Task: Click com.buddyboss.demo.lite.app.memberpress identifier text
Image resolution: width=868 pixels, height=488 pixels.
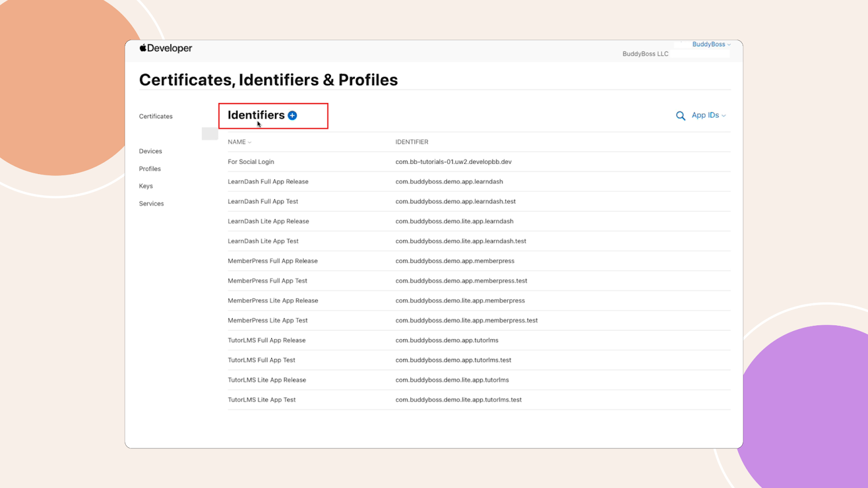Action: (460, 300)
